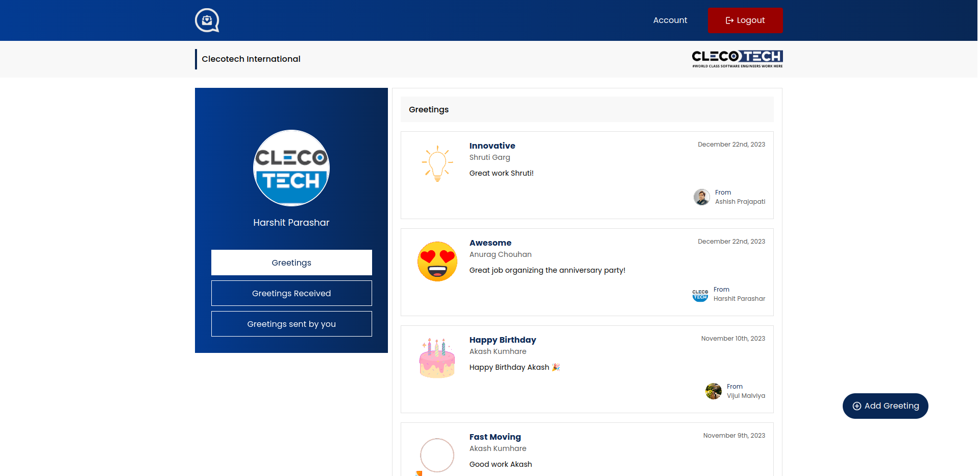Click 'Happy Birthday Akash' message
980x476 pixels.
pyautogui.click(x=514, y=367)
